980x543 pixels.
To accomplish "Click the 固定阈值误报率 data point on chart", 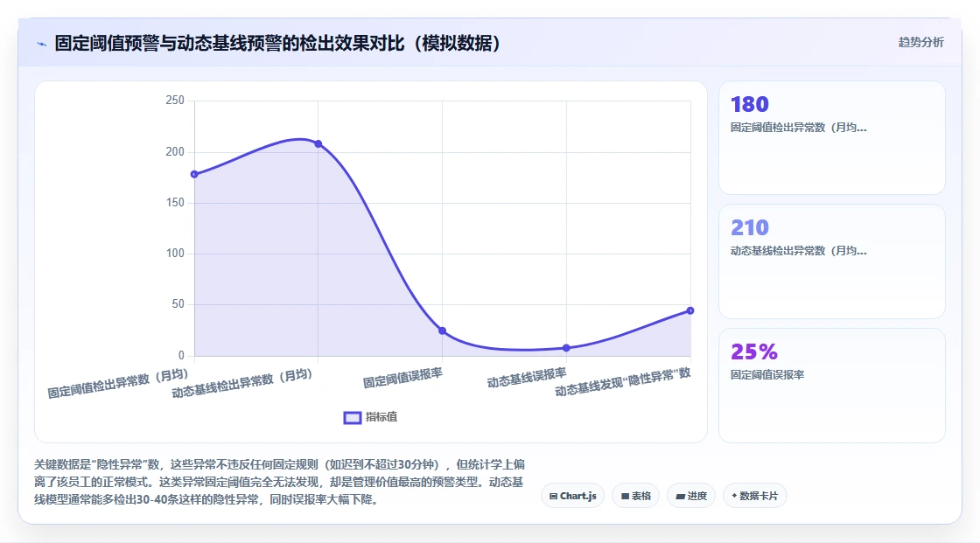I will tap(443, 331).
